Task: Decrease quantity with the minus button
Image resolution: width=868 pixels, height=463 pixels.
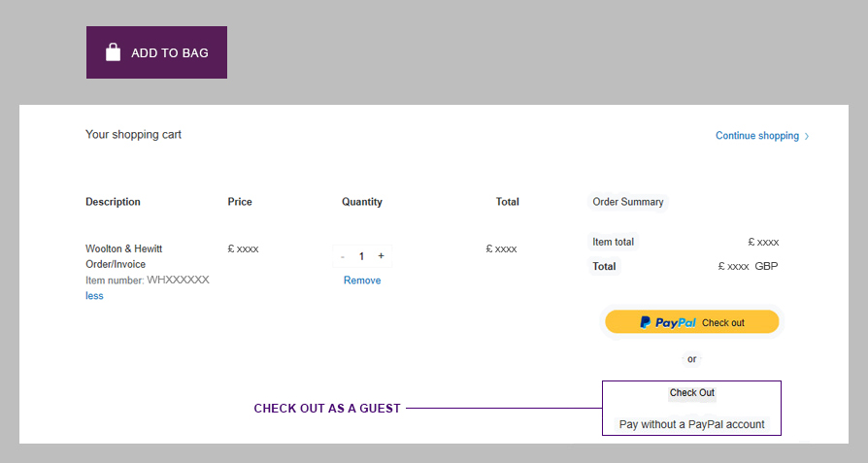Action: click(x=343, y=256)
